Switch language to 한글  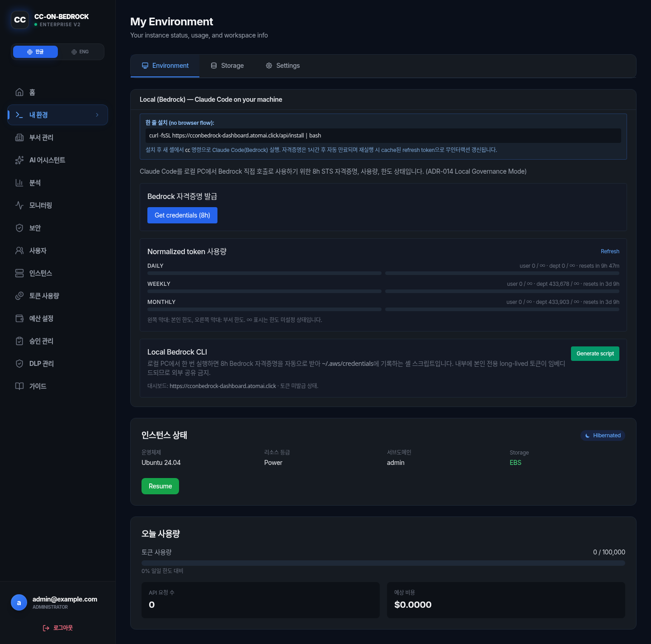tap(35, 52)
